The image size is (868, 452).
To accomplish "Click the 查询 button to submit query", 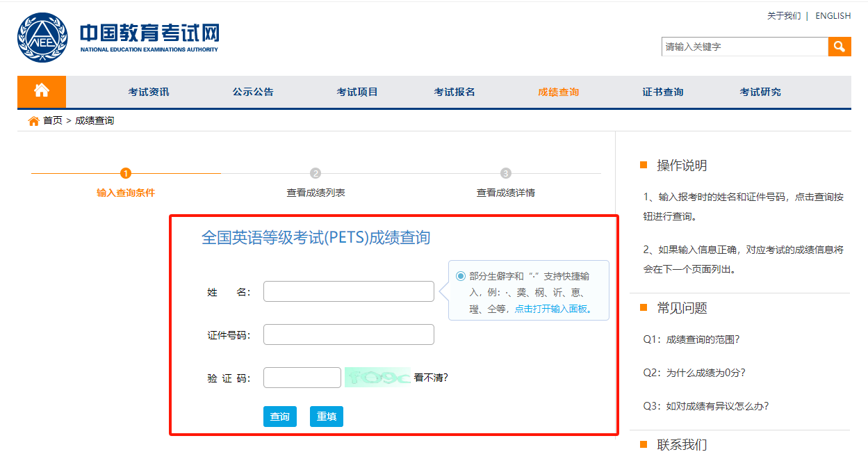I will (279, 417).
